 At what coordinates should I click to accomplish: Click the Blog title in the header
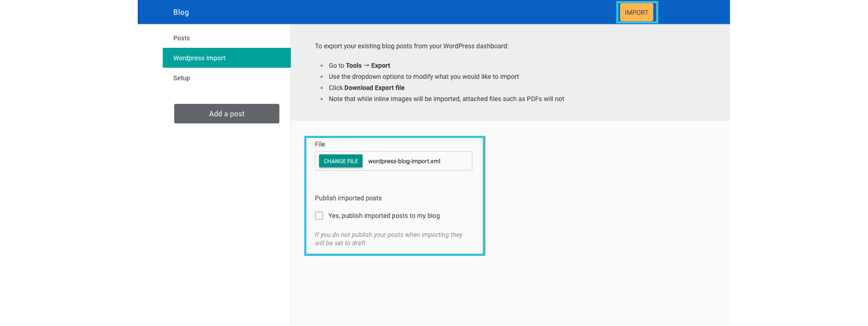(x=181, y=12)
